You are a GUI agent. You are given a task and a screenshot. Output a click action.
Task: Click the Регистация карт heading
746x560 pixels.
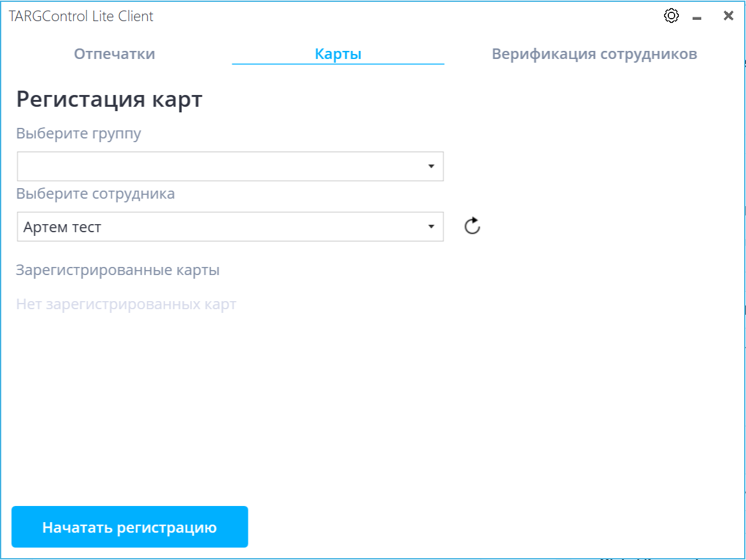(x=109, y=99)
